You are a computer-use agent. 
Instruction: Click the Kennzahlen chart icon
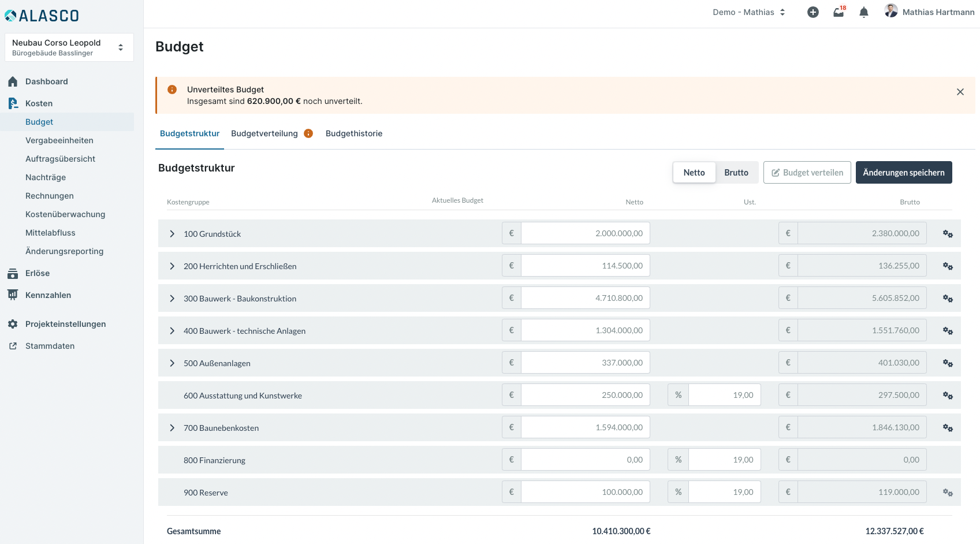[13, 295]
